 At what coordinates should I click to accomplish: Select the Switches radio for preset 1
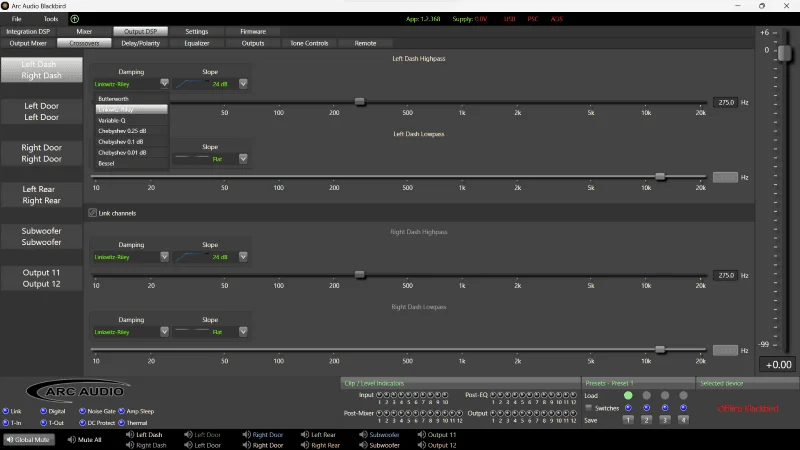pyautogui.click(x=628, y=408)
